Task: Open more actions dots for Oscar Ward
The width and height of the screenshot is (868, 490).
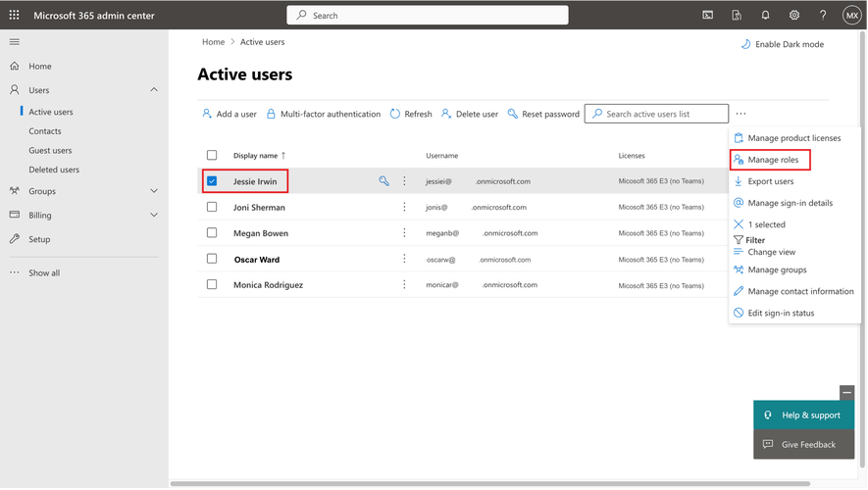Action: click(x=404, y=259)
